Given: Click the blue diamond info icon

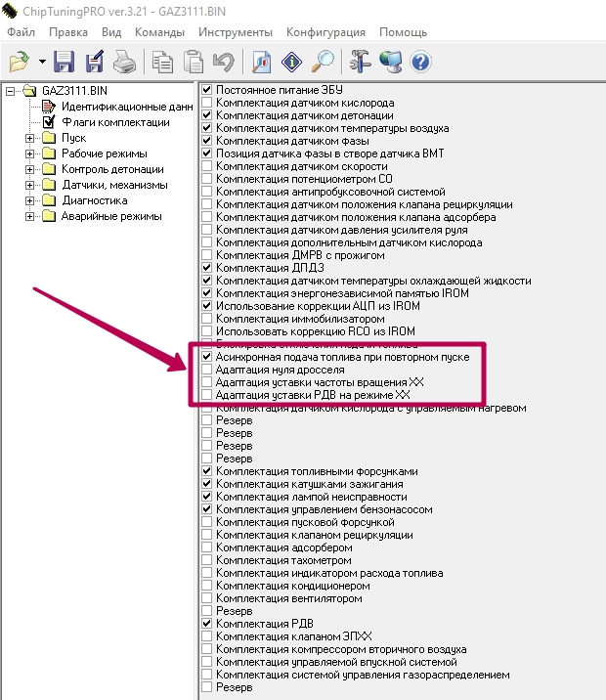Looking at the screenshot, I should click(292, 62).
